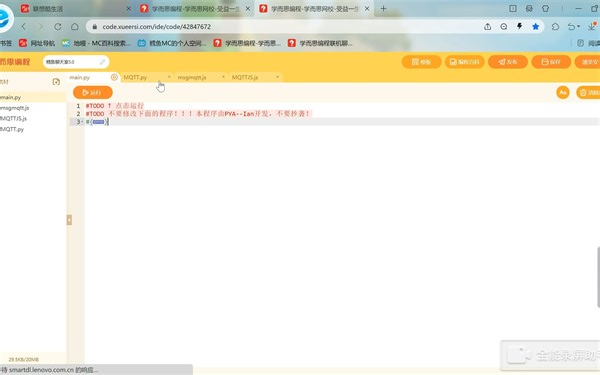Select the main.py editor tab
This screenshot has width=600, height=375.
(80, 77)
